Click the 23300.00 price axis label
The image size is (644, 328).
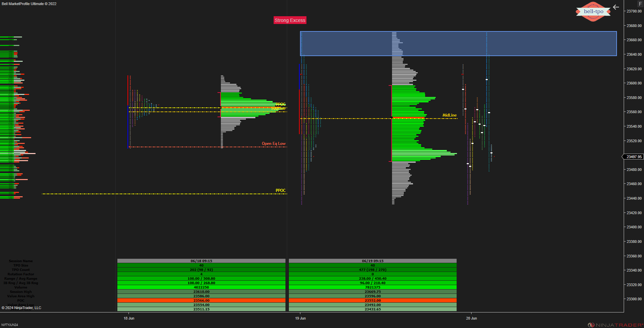click(634, 299)
